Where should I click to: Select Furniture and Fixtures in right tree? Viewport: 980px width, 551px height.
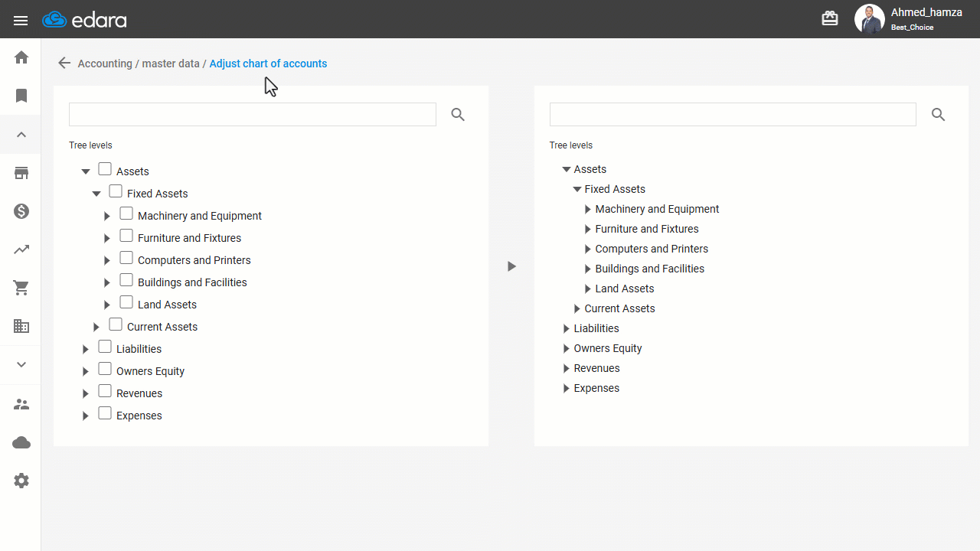click(647, 229)
